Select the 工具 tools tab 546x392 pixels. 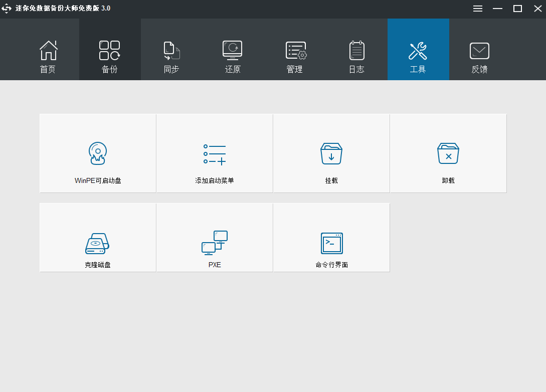(x=418, y=50)
